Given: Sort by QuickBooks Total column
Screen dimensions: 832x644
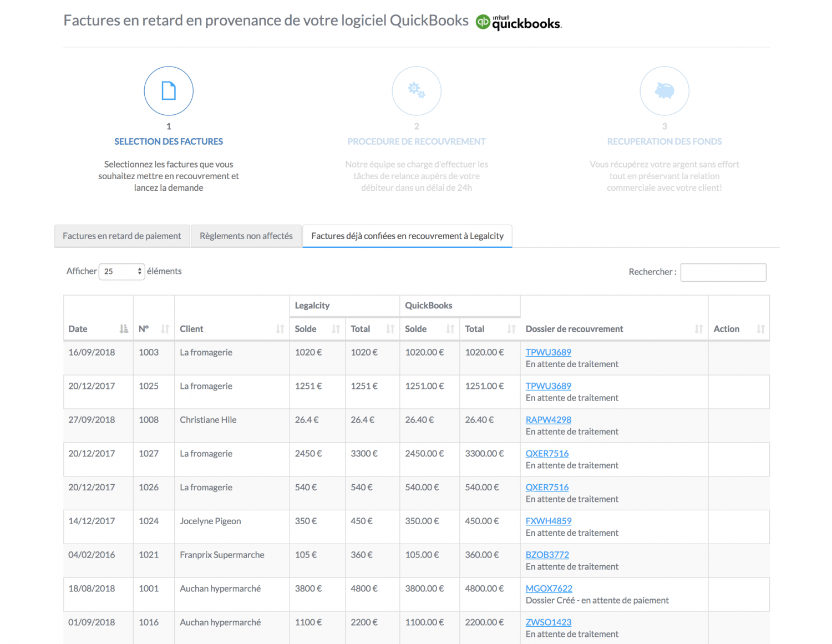Looking at the screenshot, I should 490,329.
